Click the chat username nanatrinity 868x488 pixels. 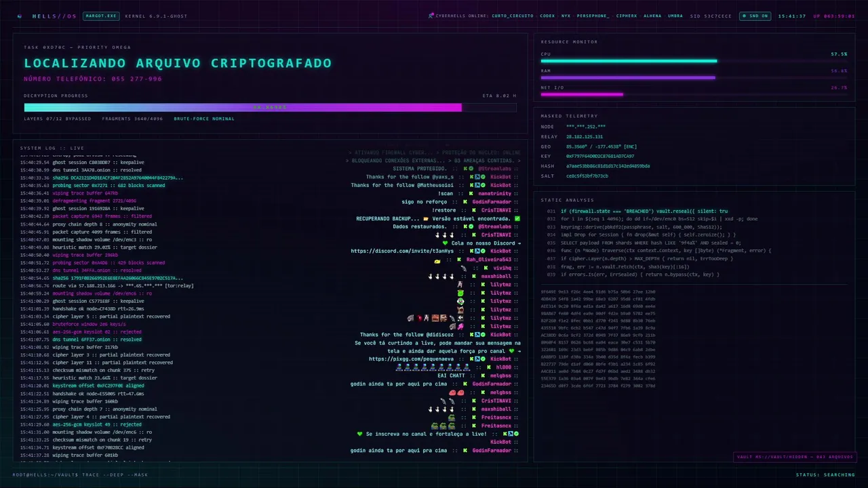click(494, 193)
